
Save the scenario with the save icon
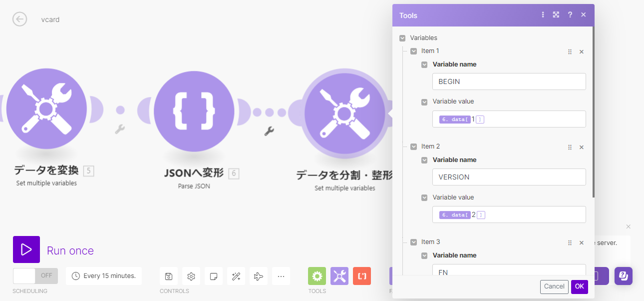coord(168,275)
